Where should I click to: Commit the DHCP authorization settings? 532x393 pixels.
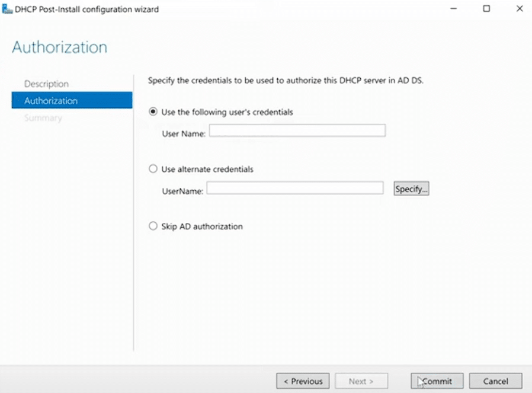click(437, 381)
